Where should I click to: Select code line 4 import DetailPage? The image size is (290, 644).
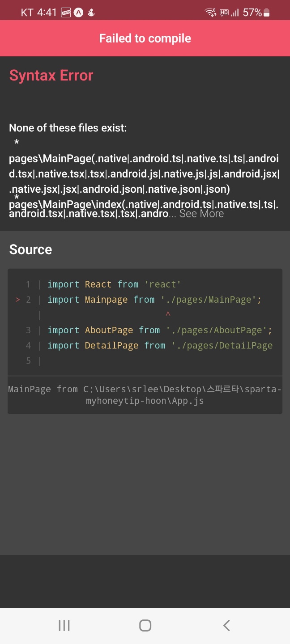160,346
